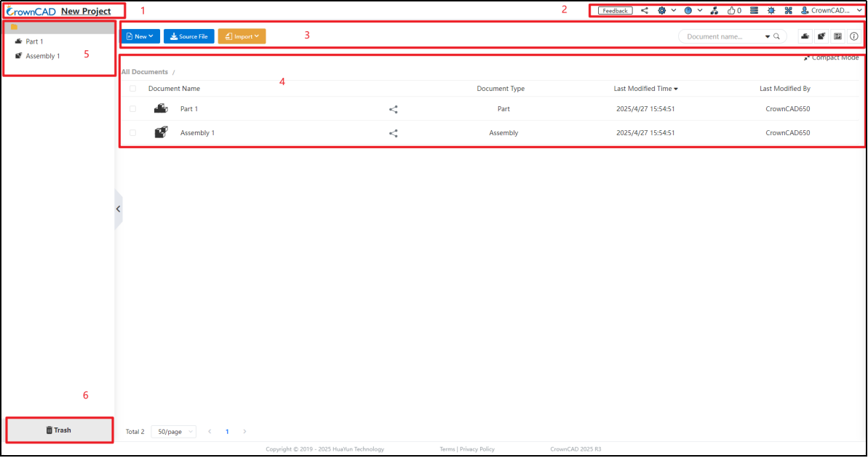Click the CrownCAD 2025 R3 version text
The height and width of the screenshot is (458, 868).
pyautogui.click(x=576, y=449)
